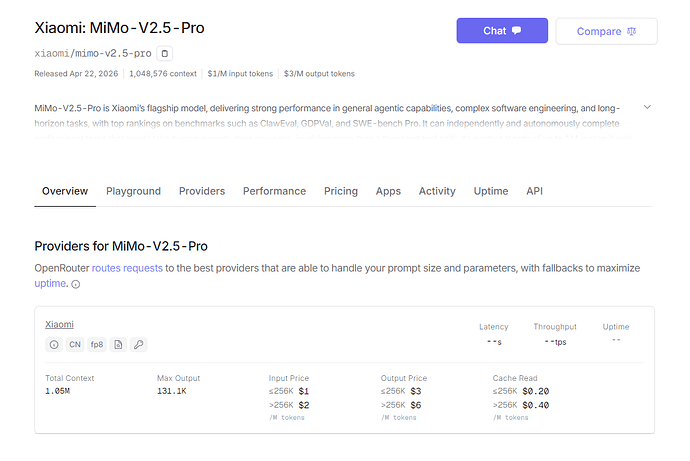
Task: Open the Xiaomi provider link
Action: (x=59, y=325)
